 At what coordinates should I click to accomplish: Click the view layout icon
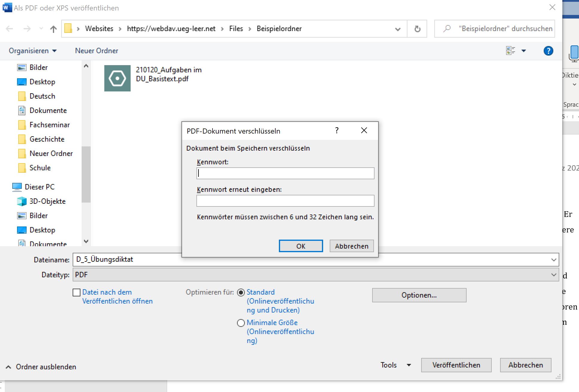tap(511, 51)
